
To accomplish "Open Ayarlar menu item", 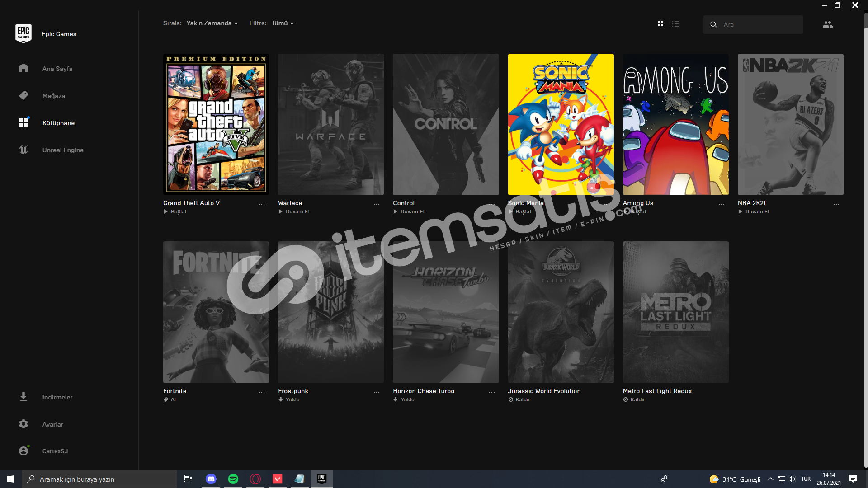I will [53, 424].
